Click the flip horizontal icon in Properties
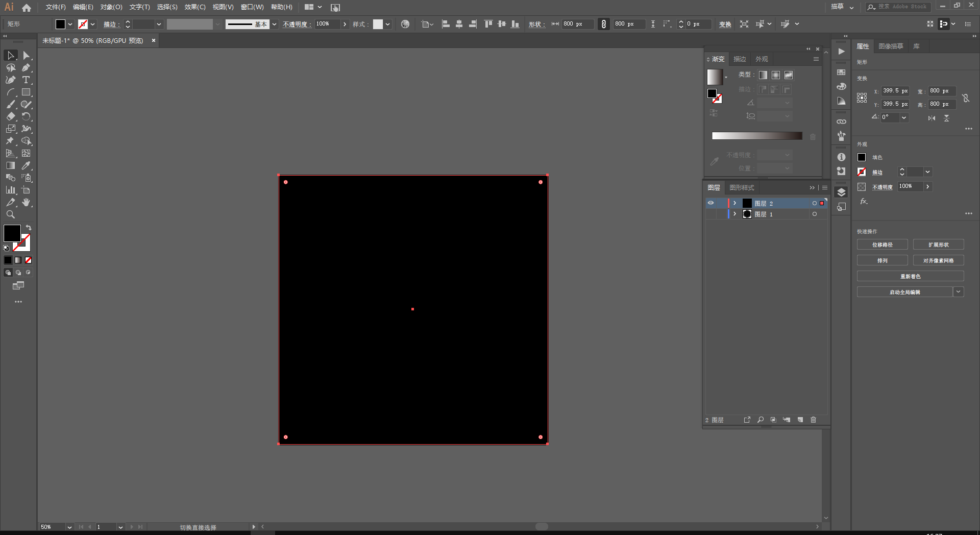The image size is (980, 535). pyautogui.click(x=932, y=118)
